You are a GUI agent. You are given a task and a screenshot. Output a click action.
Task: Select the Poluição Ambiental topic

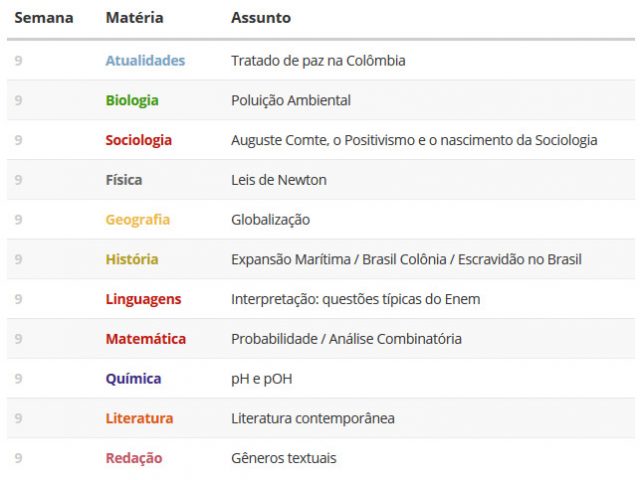(291, 100)
